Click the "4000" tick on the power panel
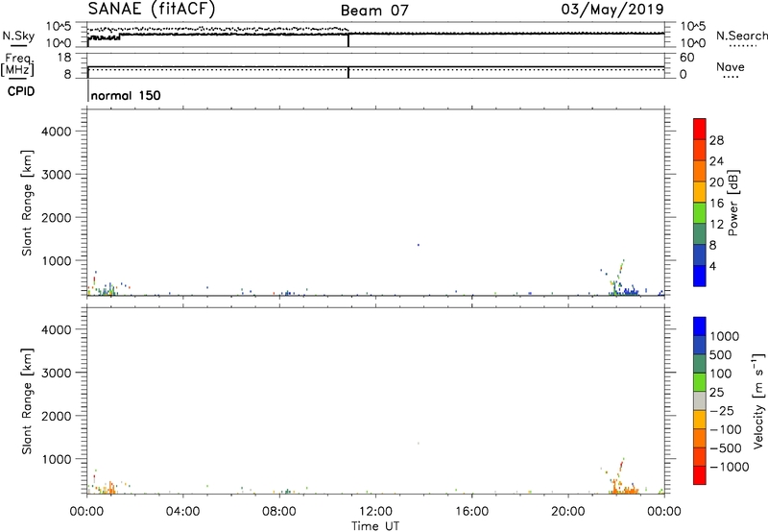The image size is (768, 532). (x=57, y=132)
